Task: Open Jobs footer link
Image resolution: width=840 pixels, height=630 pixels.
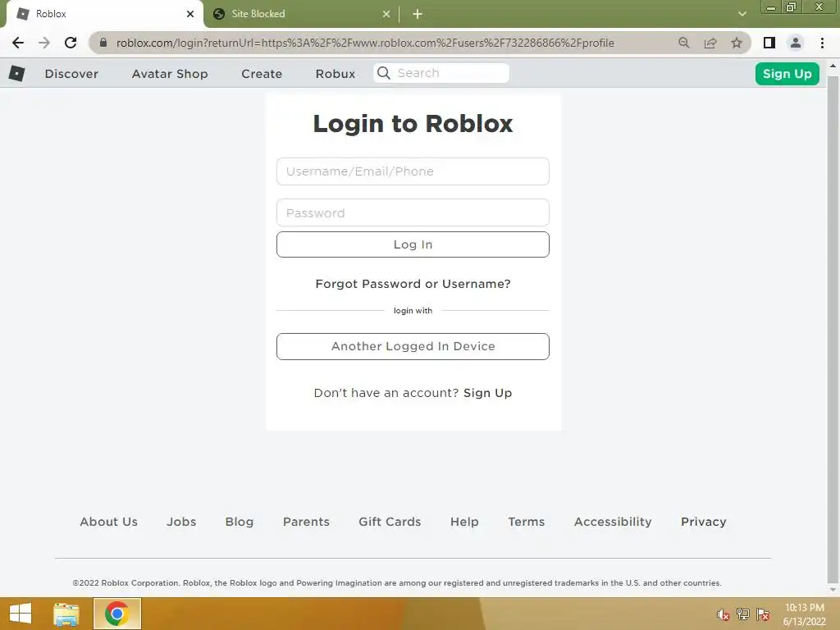Action: pos(181,522)
